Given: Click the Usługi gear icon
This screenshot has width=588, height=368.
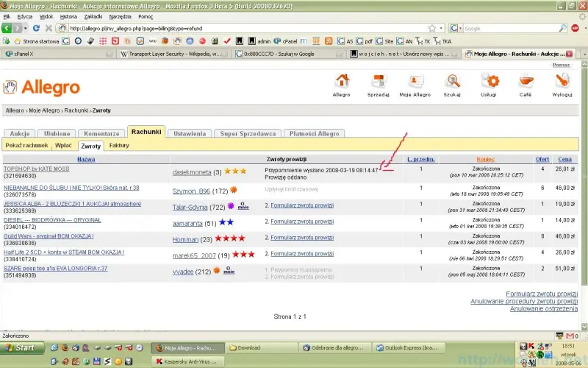Looking at the screenshot, I should point(489,82).
